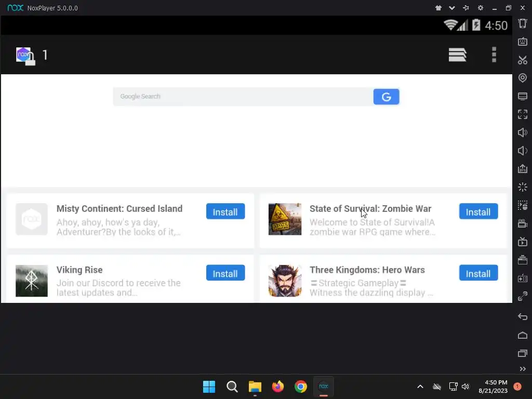Screen dimensions: 532x399
Task: Open Three Kingdoms hero thumbnail
Action: point(285,281)
